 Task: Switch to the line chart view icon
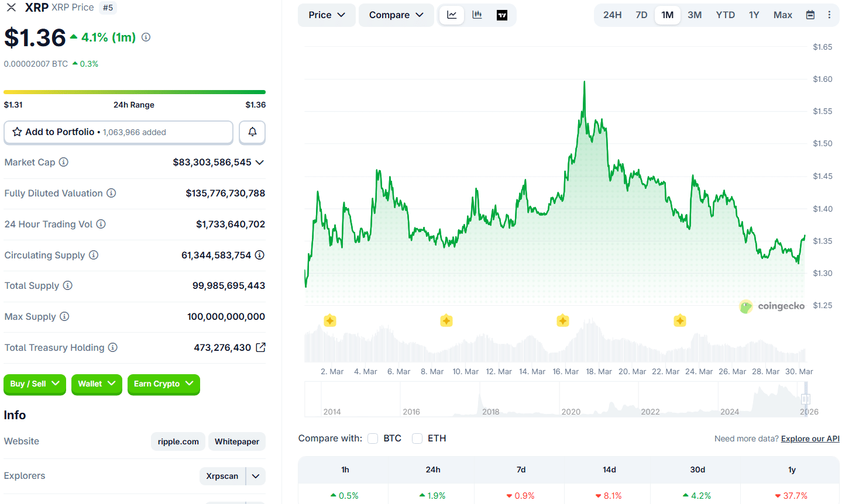[x=452, y=15]
